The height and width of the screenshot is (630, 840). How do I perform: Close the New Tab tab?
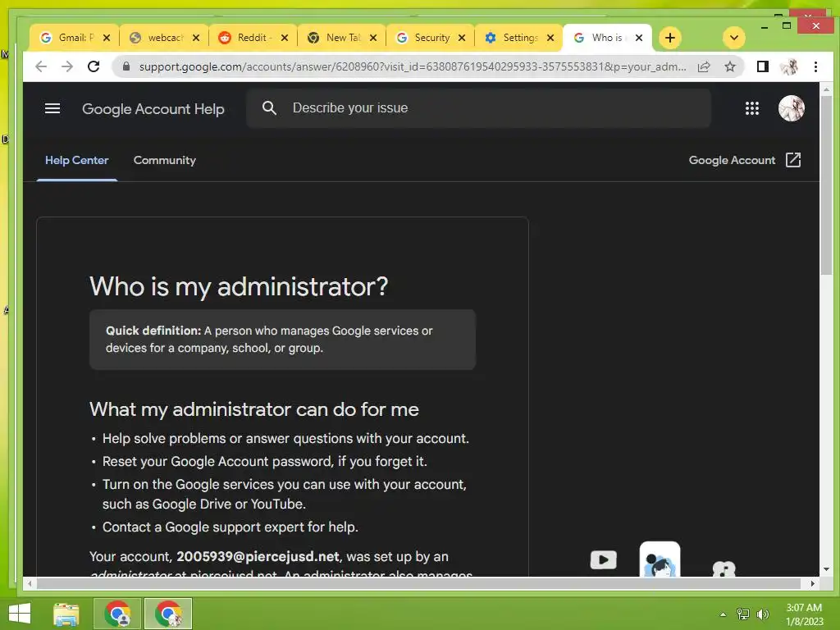coord(373,38)
